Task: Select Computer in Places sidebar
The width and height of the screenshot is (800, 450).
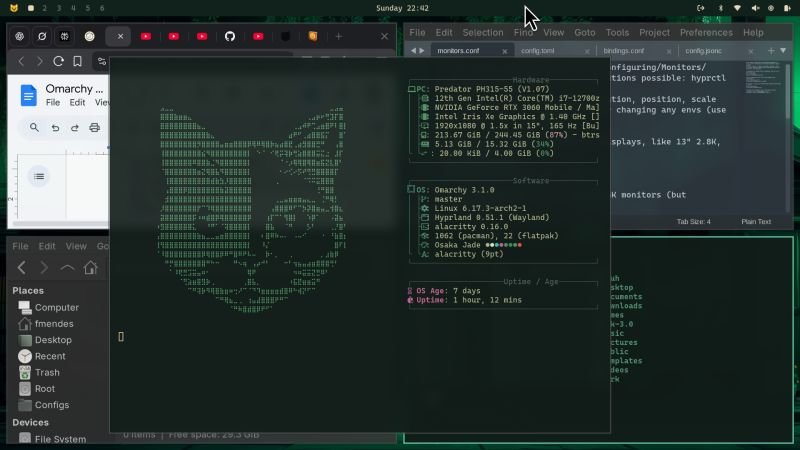Action: coord(48,308)
